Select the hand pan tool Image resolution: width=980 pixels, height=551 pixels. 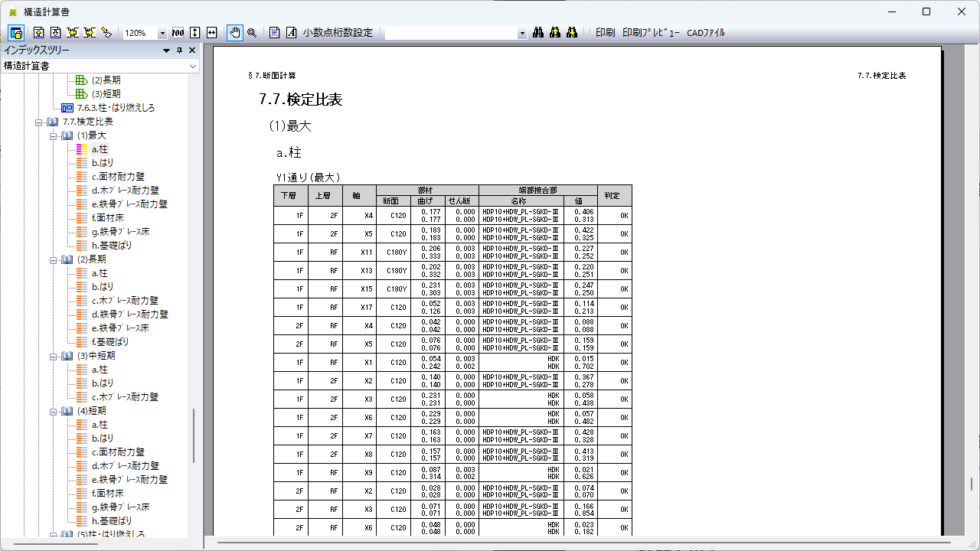235,33
